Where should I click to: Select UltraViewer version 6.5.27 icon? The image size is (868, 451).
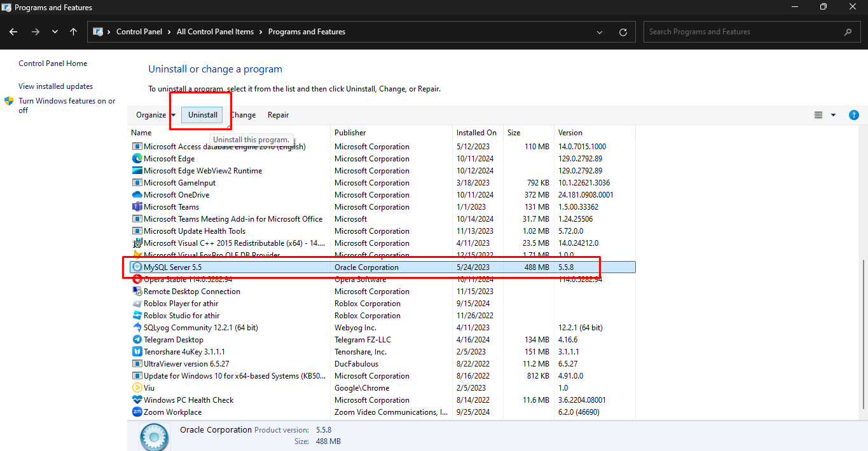(x=137, y=364)
